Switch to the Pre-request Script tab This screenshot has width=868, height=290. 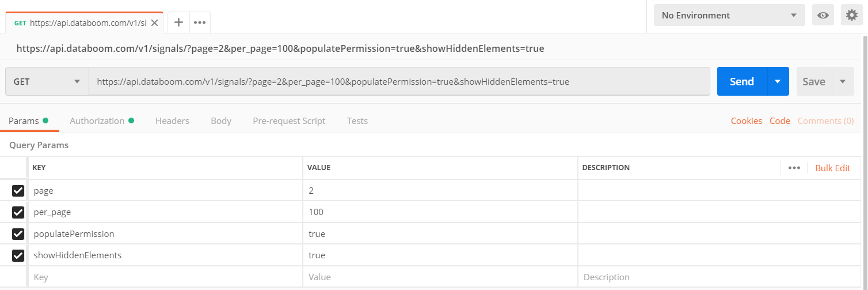point(289,121)
